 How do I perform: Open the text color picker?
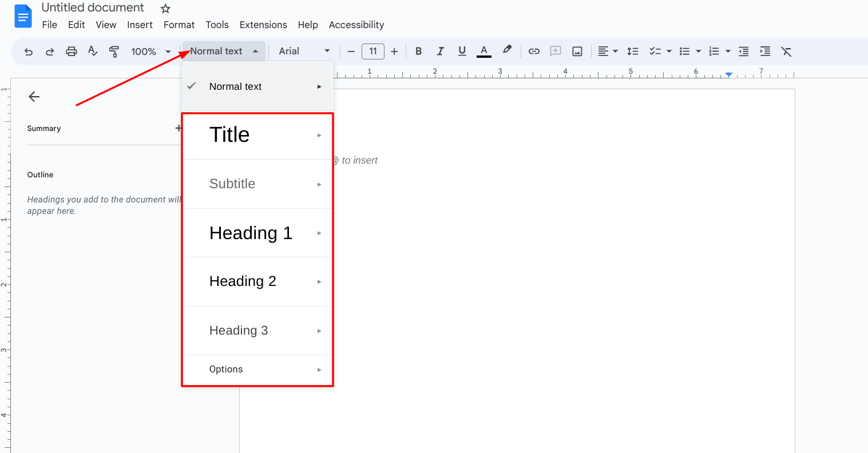[484, 51]
